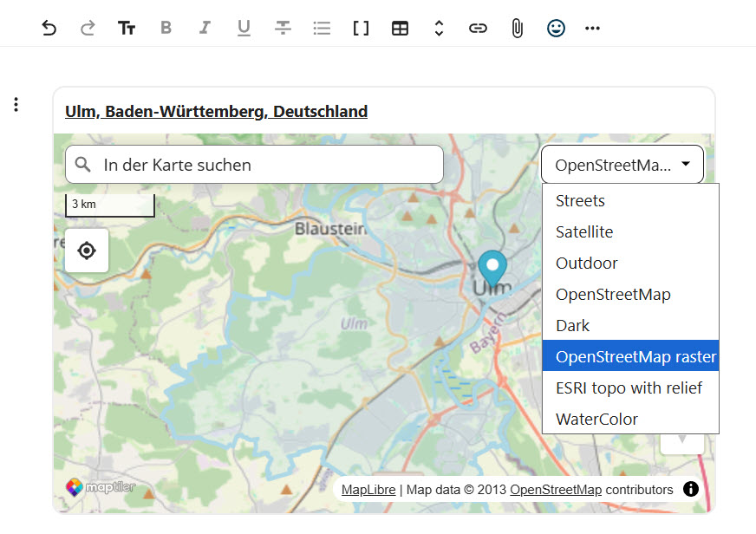
Task: Open the MapLibre attribution link
Action: click(x=368, y=490)
